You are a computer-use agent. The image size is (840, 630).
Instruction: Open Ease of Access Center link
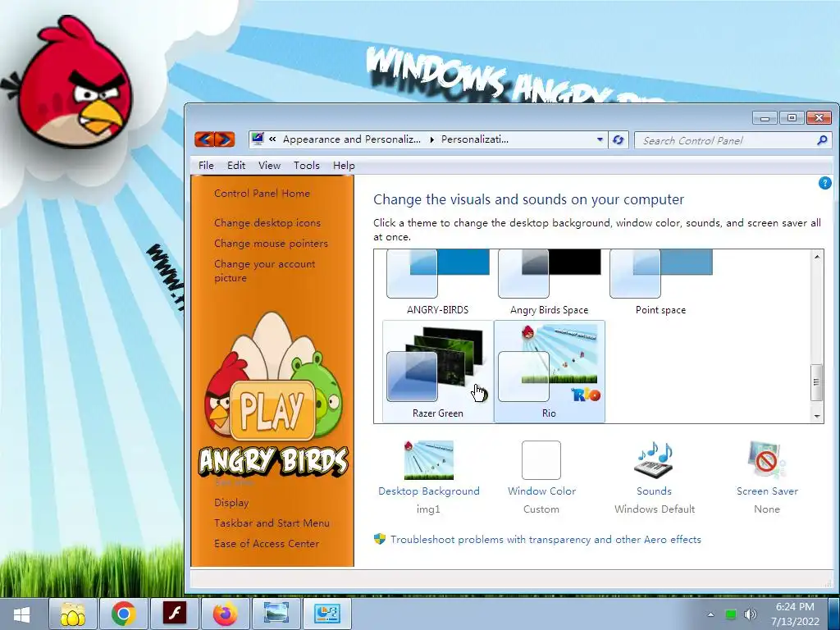(x=267, y=543)
